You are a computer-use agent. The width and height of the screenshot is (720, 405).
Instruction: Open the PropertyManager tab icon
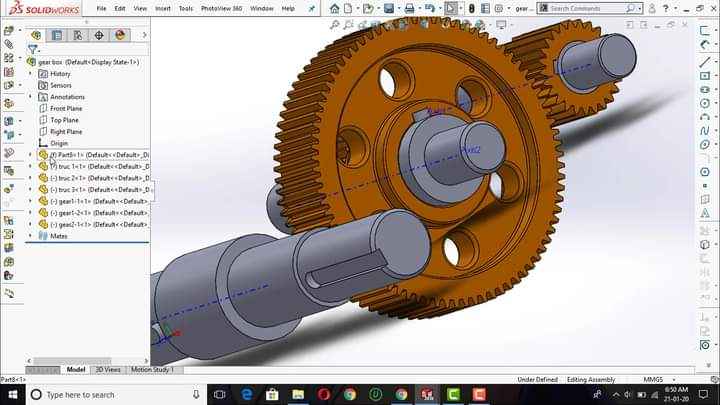[x=57, y=35]
